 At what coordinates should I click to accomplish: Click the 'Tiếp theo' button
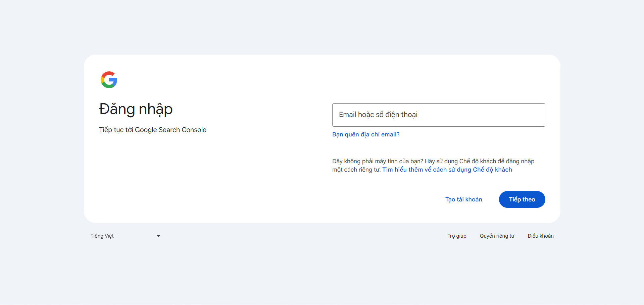tap(522, 199)
